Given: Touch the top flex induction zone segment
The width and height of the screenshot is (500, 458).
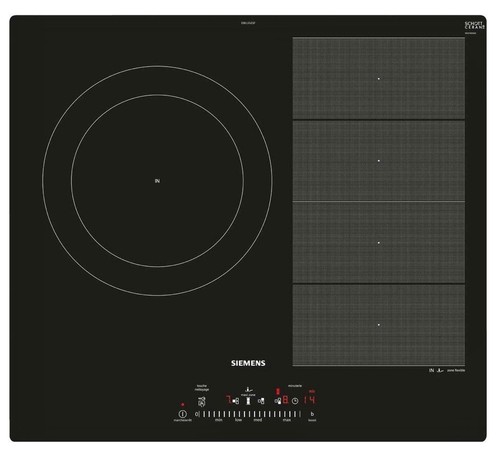Looking at the screenshot, I should 379,78.
